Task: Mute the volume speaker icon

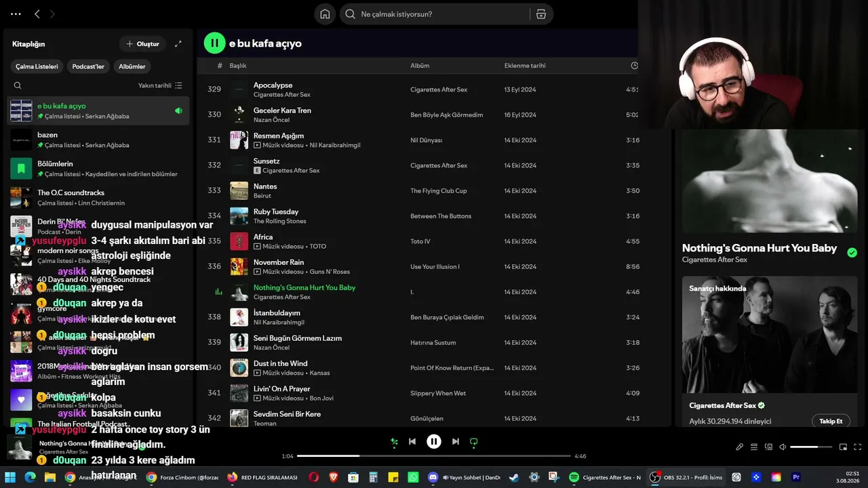Action: [x=783, y=447]
